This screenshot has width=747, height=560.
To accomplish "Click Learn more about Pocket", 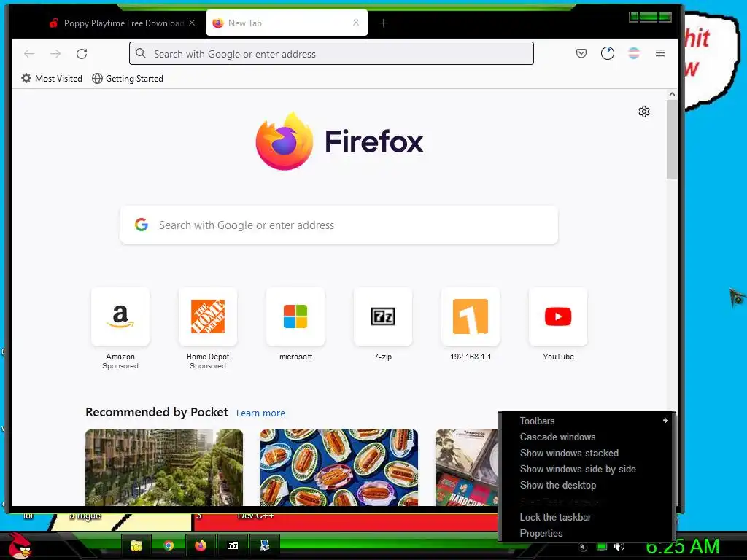I will click(x=260, y=413).
